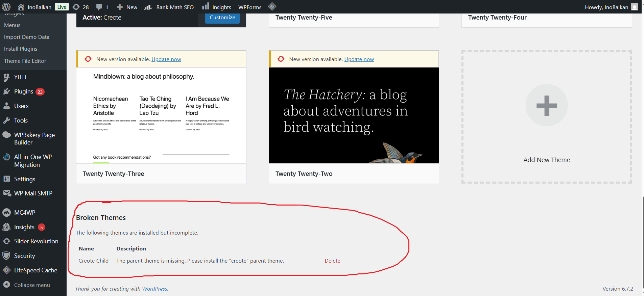Click Howdy, InoBalkan account text
Image resolution: width=644 pixels, height=296 pixels.
coord(606,7)
